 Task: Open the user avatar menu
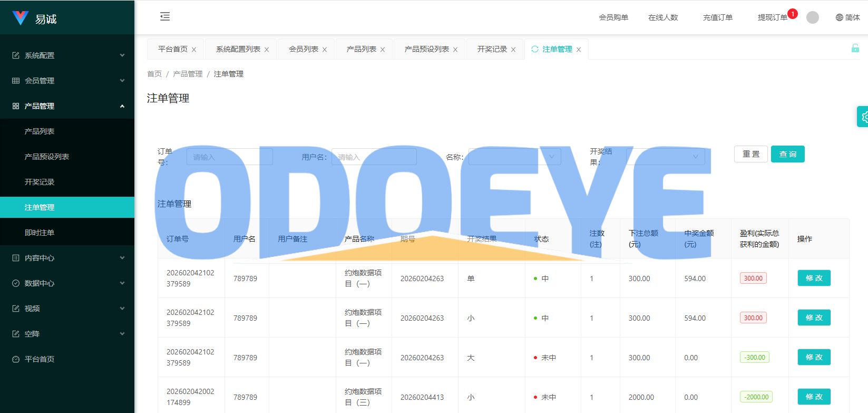click(x=813, y=17)
